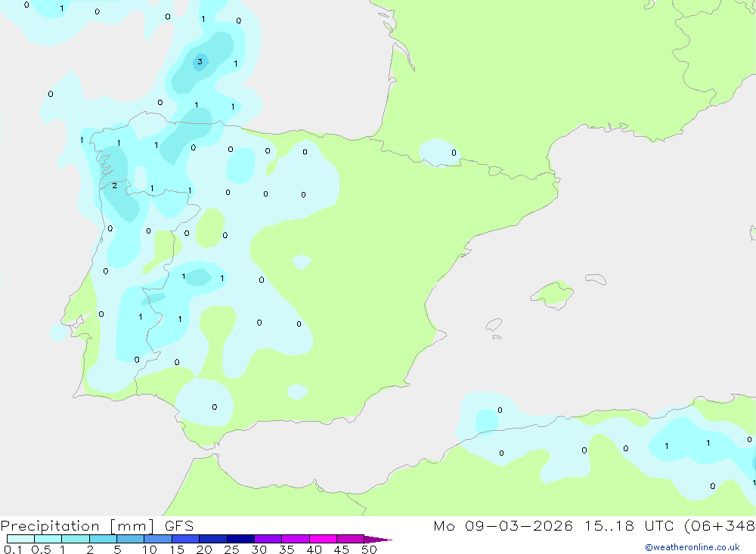Screen dimensions: 756x554
Task: Click the 1–2 mm legend color swatch
Action: pyautogui.click(x=76, y=539)
